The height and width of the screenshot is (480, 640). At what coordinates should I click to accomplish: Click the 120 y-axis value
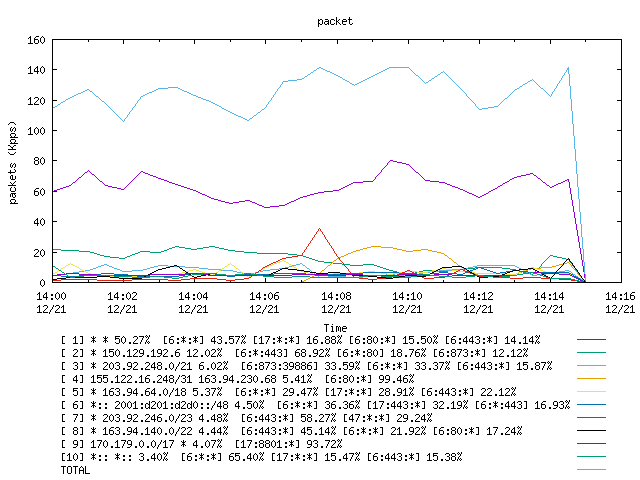tap(36, 101)
